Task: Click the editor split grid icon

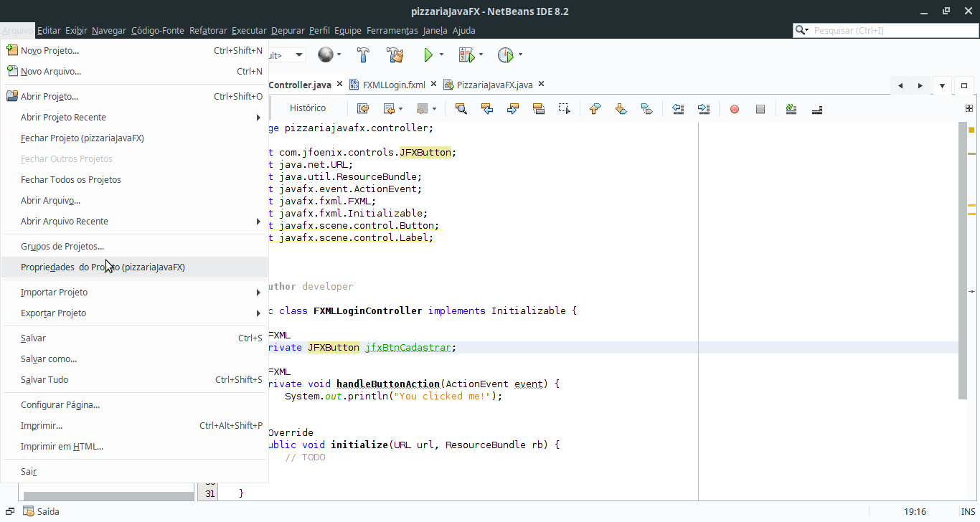Action: (969, 109)
